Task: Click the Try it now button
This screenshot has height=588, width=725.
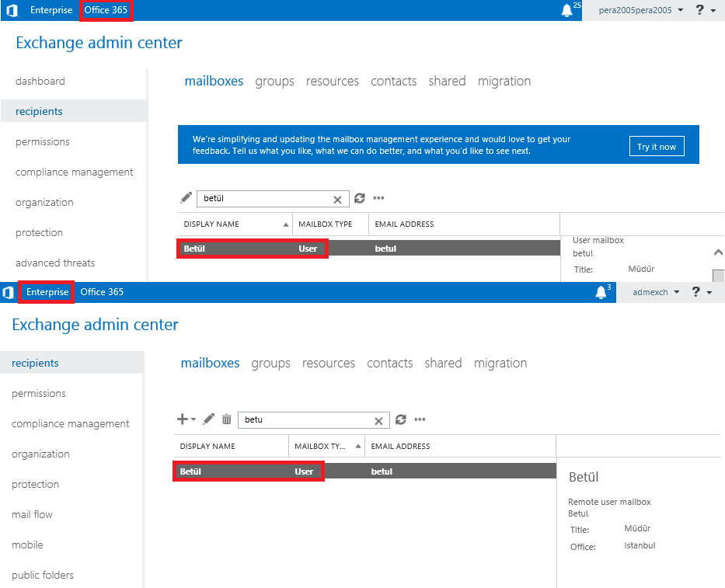Action: coord(657,147)
